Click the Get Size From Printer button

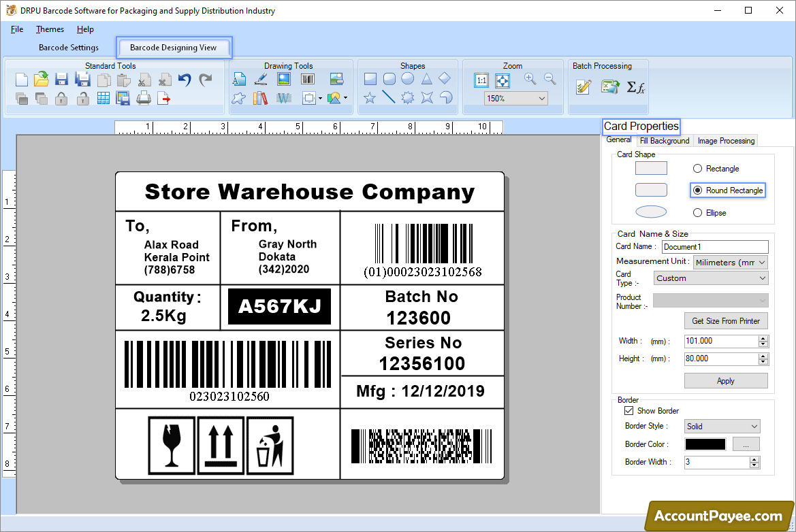pyautogui.click(x=726, y=320)
